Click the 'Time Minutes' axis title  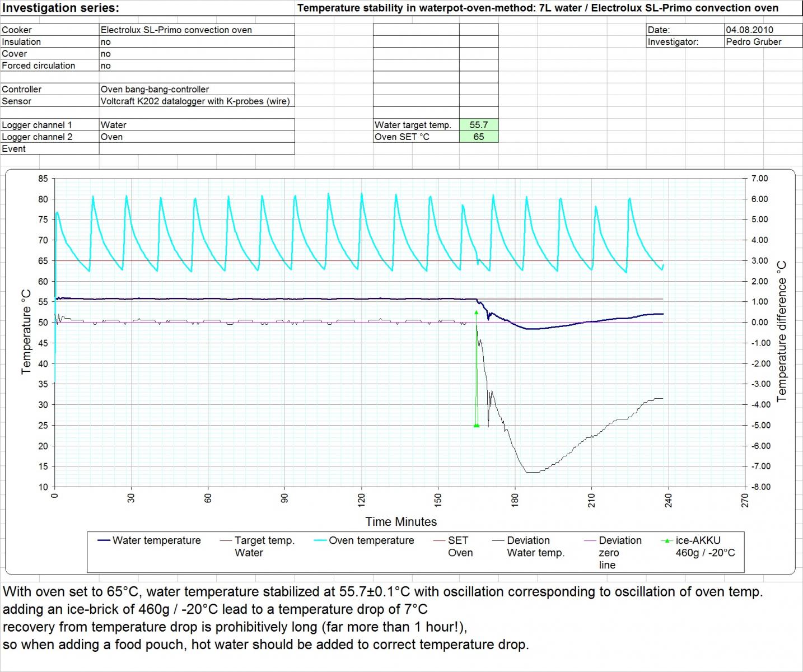point(401,521)
